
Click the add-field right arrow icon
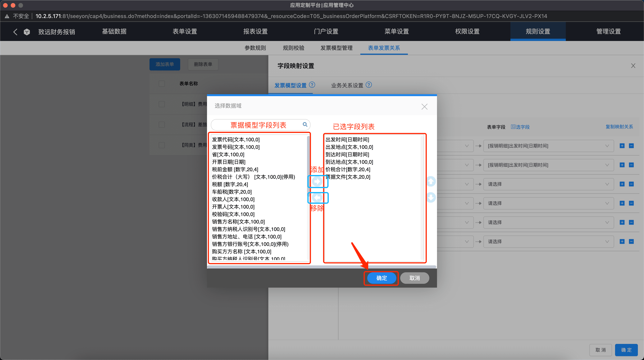coord(317,181)
